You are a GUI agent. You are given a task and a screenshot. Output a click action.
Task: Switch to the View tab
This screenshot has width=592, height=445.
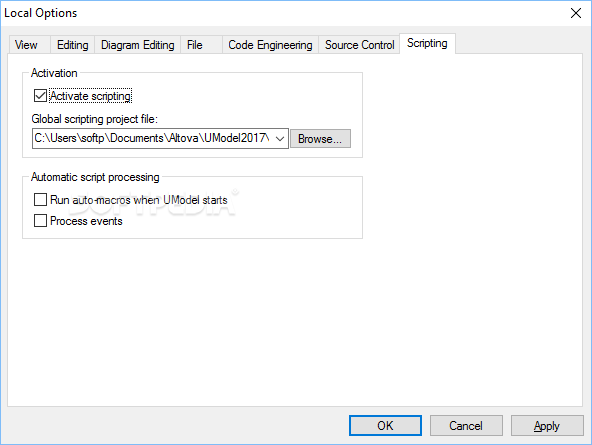(29, 45)
